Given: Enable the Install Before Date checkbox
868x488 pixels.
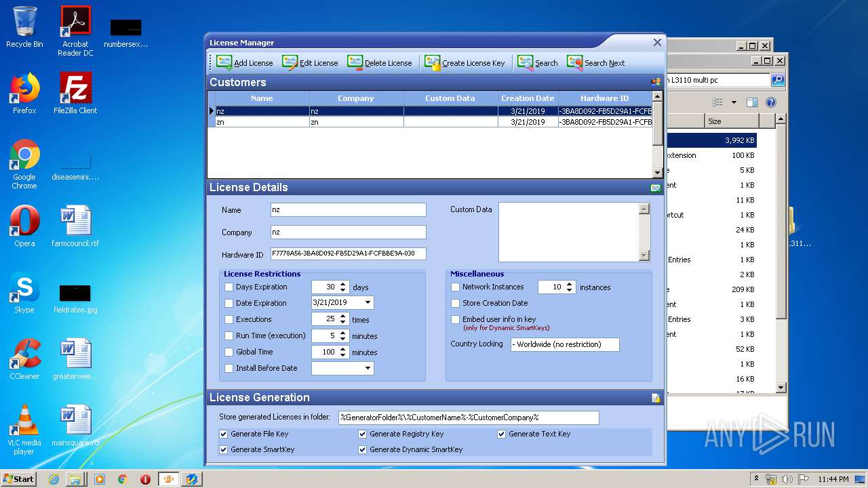Looking at the screenshot, I should pos(229,369).
